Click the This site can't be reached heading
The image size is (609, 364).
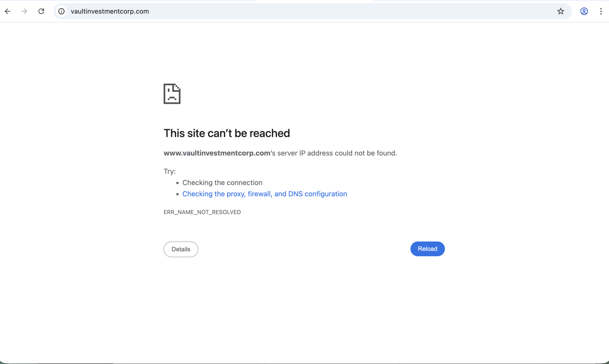coord(227,133)
